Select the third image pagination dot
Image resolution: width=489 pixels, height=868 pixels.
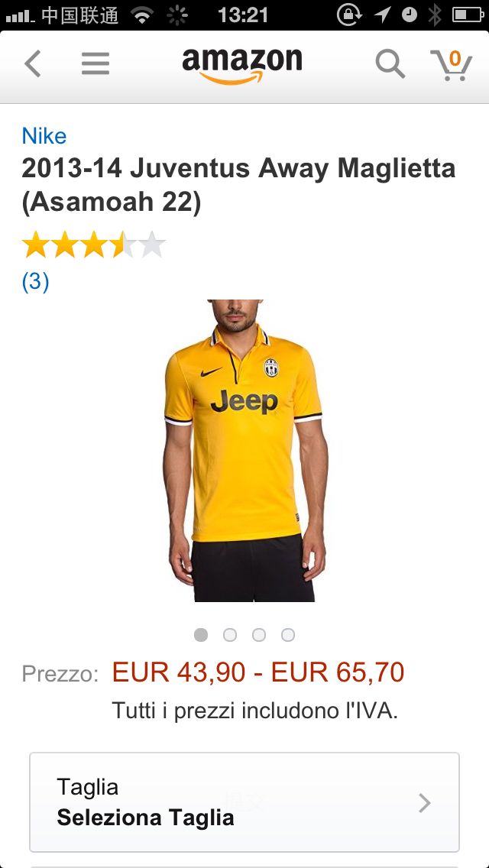(258, 635)
